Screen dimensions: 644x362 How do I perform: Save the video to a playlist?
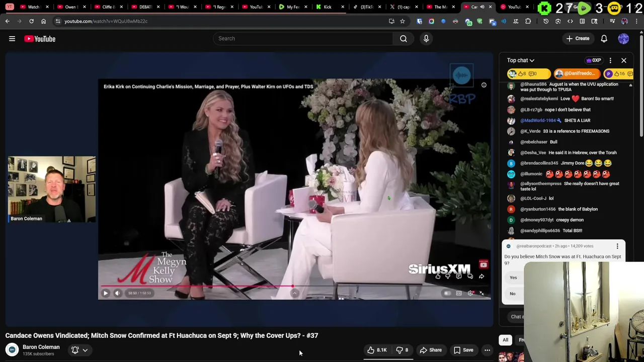point(463,350)
